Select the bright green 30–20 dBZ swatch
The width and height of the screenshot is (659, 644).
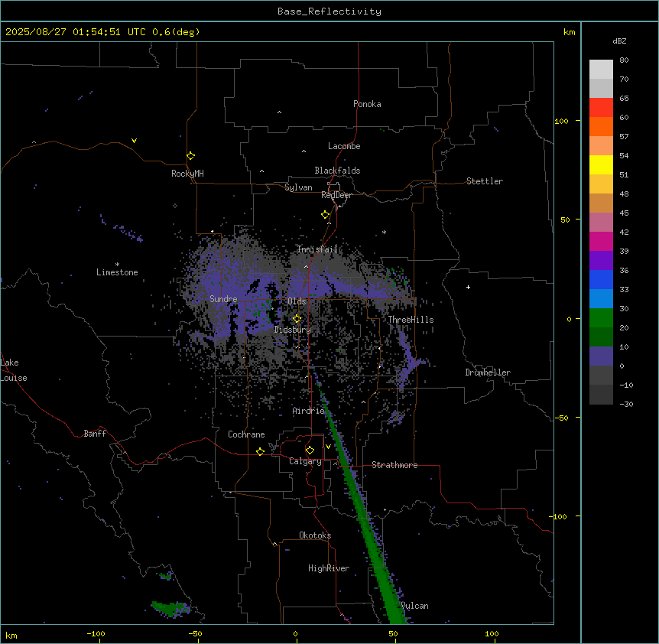[601, 318]
